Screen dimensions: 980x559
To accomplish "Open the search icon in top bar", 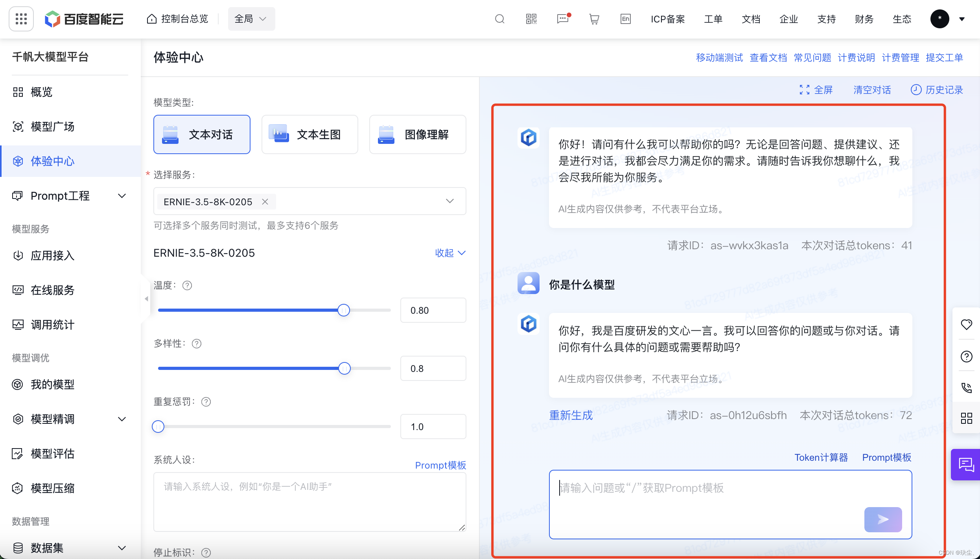I will [499, 19].
